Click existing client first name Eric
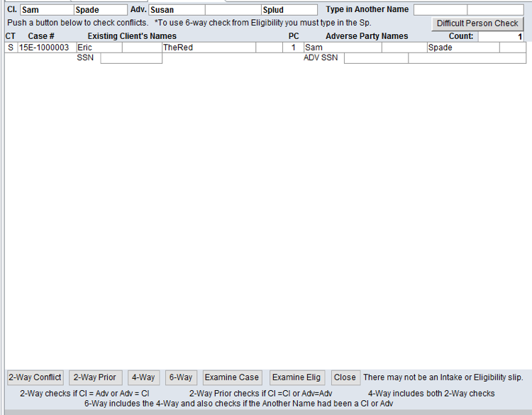The width and height of the screenshot is (532, 415). pos(99,48)
